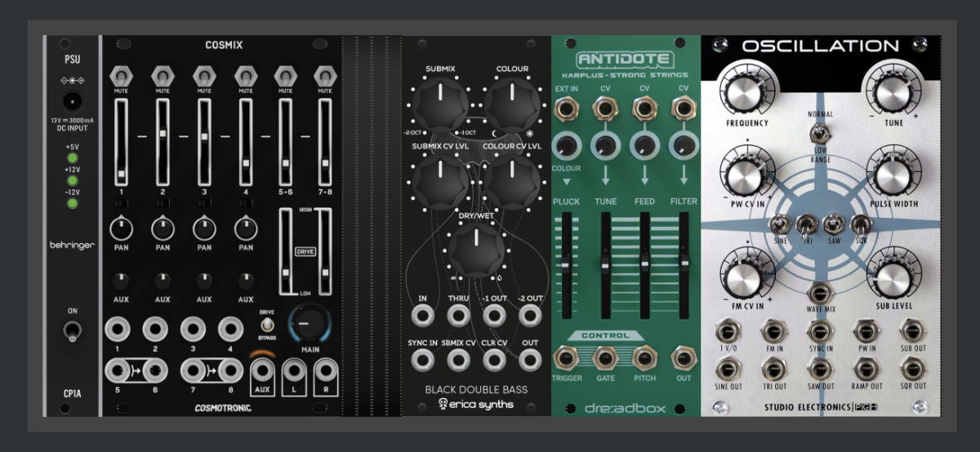Screen dimensions: 980x452
Task: Click the Cosmix channel 3 level fader
Action: tap(203, 142)
